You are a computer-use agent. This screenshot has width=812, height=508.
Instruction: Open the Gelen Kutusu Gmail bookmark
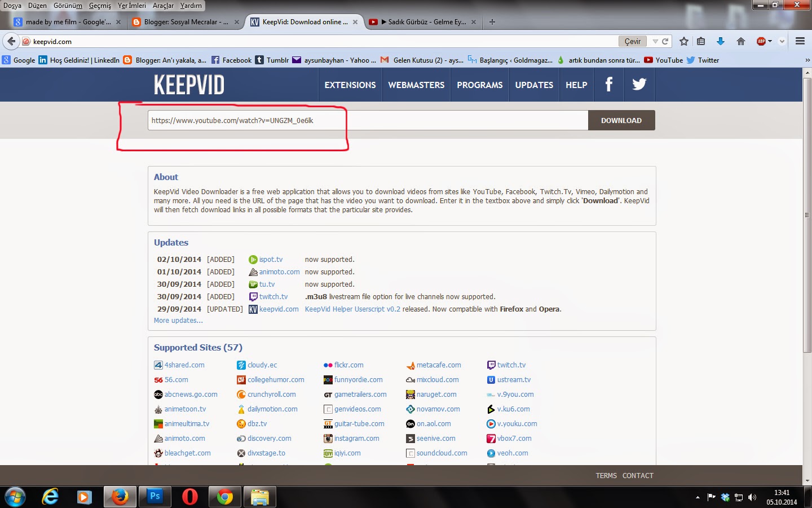point(422,60)
